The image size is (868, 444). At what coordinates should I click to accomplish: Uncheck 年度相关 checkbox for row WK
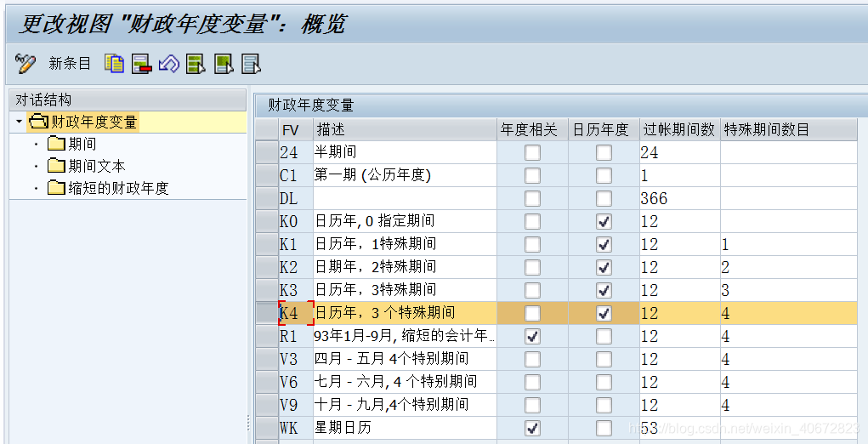(532, 428)
